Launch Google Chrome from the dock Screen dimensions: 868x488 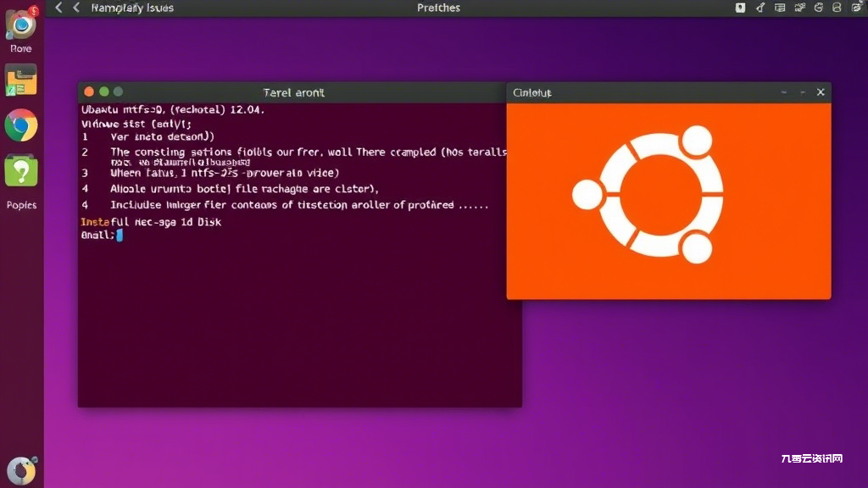21,125
